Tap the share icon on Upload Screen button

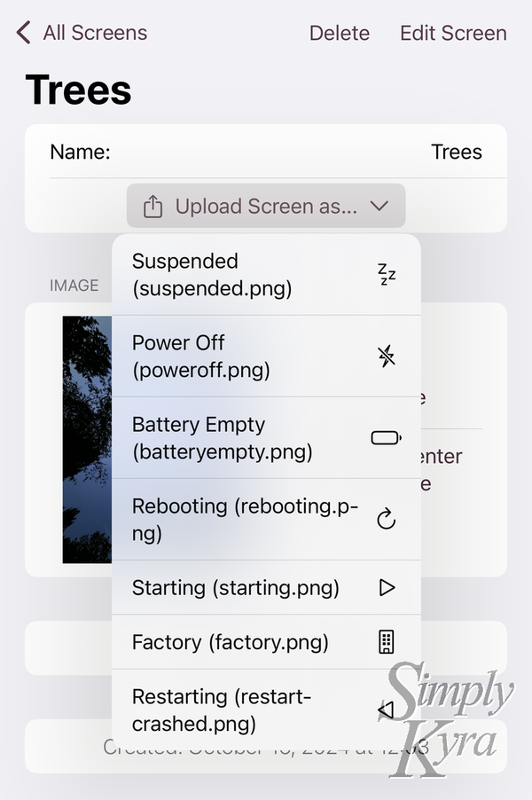(x=153, y=206)
